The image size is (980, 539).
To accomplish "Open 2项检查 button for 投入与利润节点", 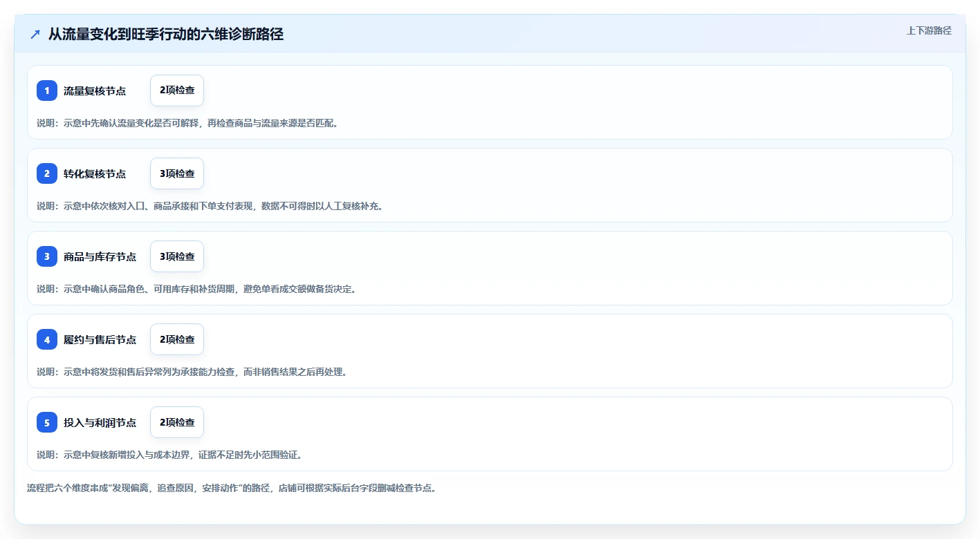I will pyautogui.click(x=177, y=422).
